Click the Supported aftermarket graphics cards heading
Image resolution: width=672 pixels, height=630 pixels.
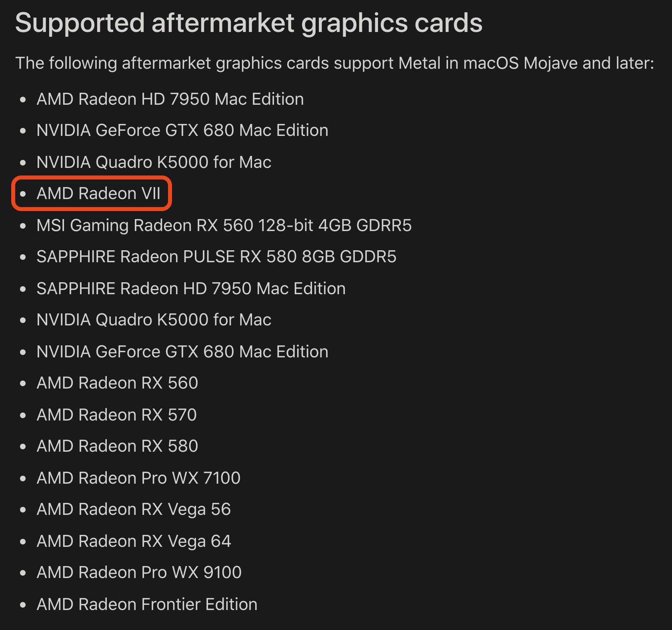pyautogui.click(x=249, y=23)
